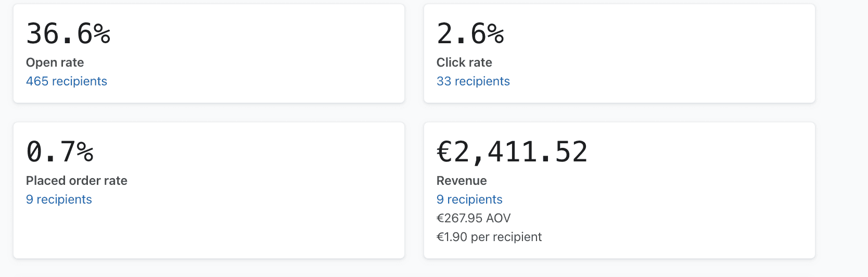View 9 recipients under Placed order rate
The width and height of the screenshot is (868, 277).
pyautogui.click(x=59, y=199)
